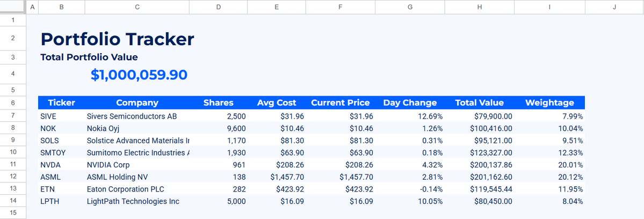Click Eaton Corporation PLC company cell
The image size is (644, 219).
click(137, 189)
